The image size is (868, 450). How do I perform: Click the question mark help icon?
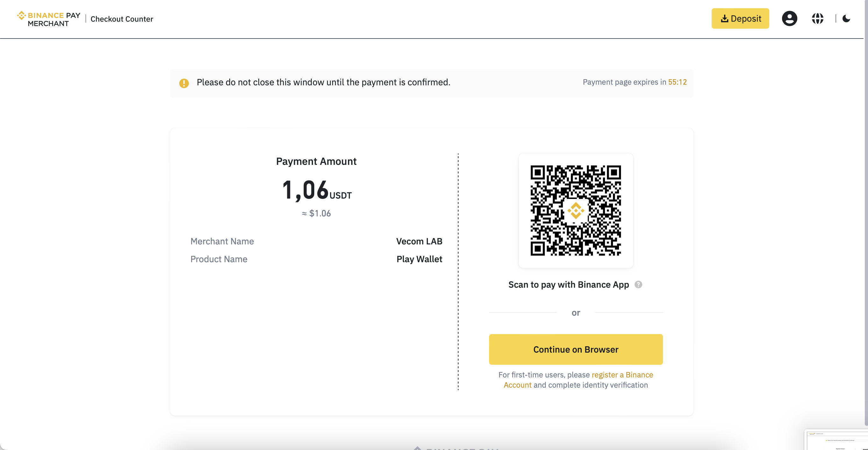638,285
